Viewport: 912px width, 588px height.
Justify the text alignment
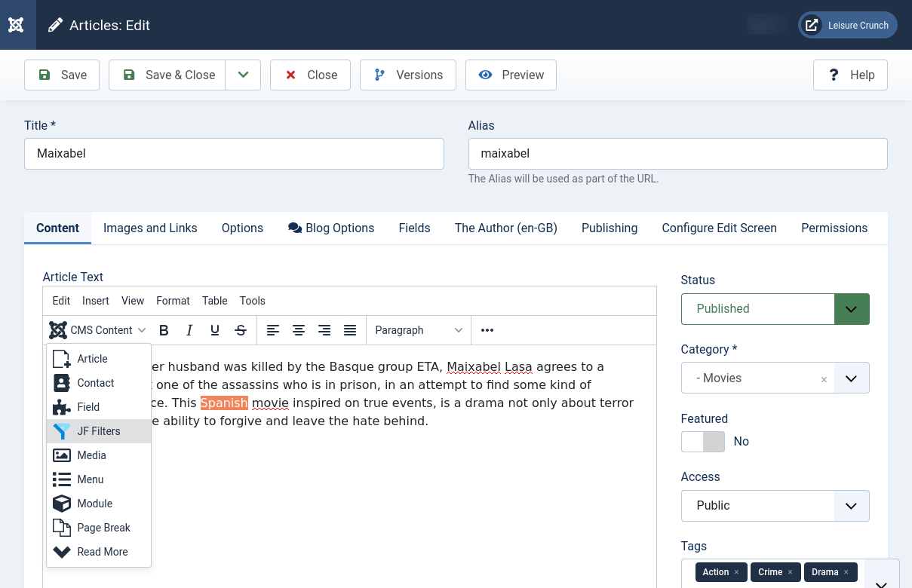(x=350, y=330)
